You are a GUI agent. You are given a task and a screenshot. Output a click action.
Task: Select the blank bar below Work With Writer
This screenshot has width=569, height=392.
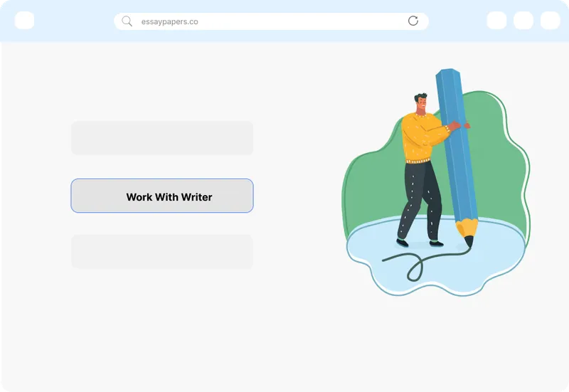(x=162, y=252)
